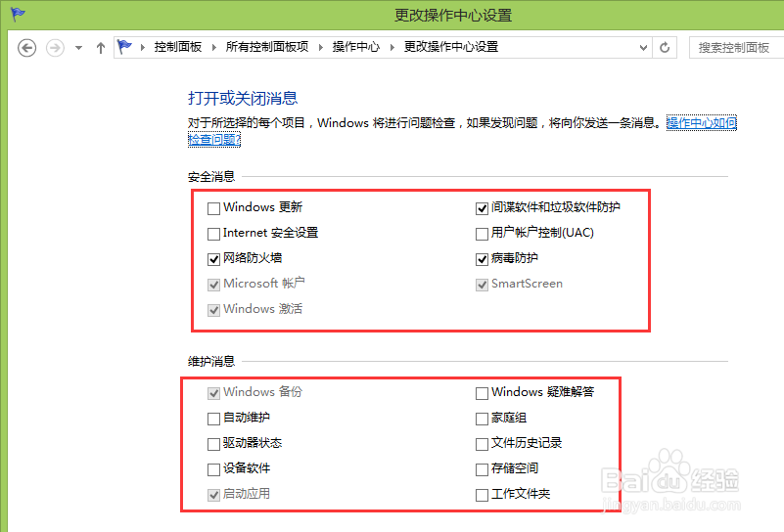Open the recent locations dropdown arrow
Screen dimensions: 784x532
point(78,48)
